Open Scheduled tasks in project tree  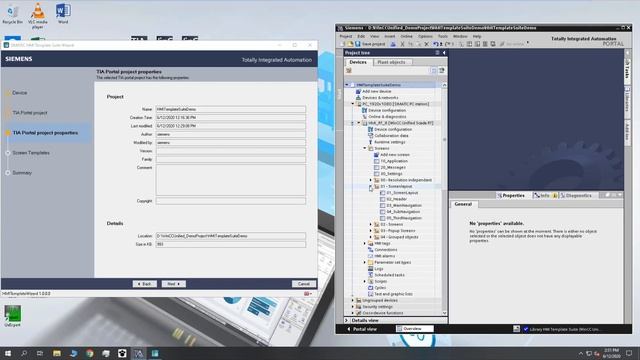click(x=389, y=275)
